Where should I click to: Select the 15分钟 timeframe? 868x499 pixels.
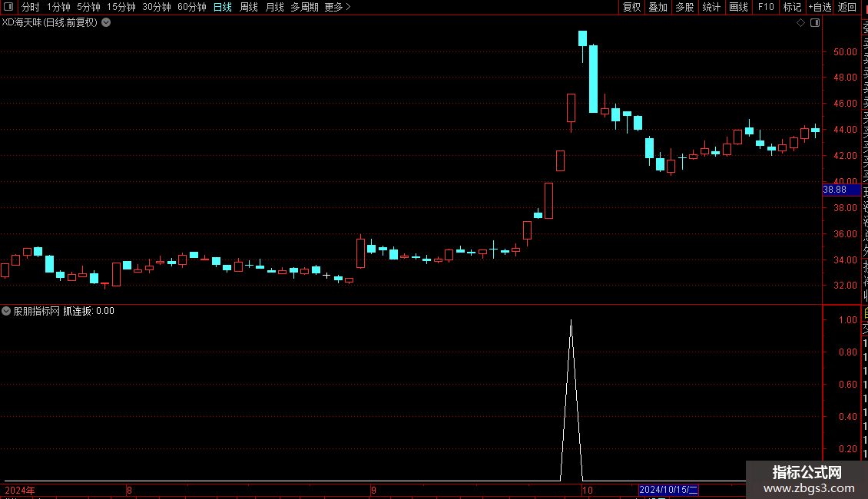tap(121, 7)
